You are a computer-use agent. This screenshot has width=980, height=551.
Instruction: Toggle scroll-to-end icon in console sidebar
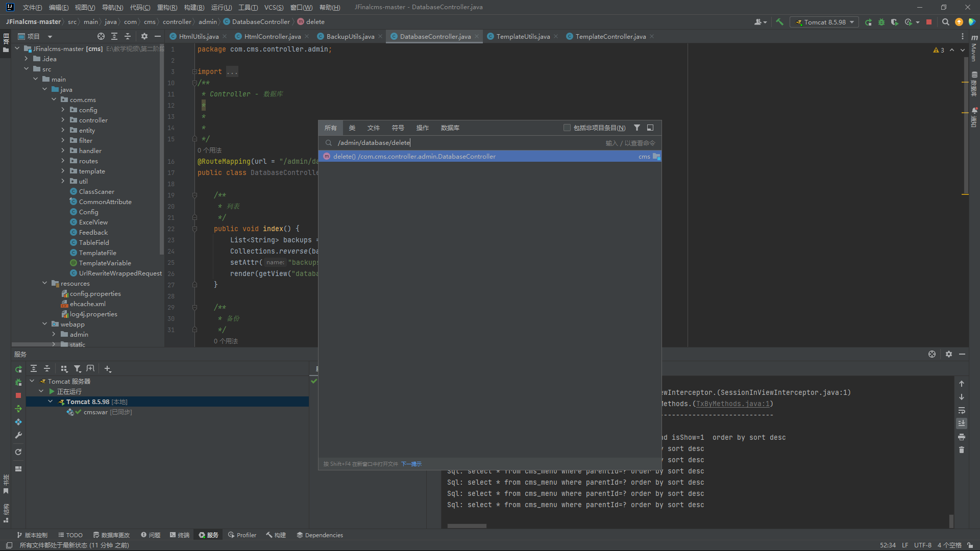point(962,423)
